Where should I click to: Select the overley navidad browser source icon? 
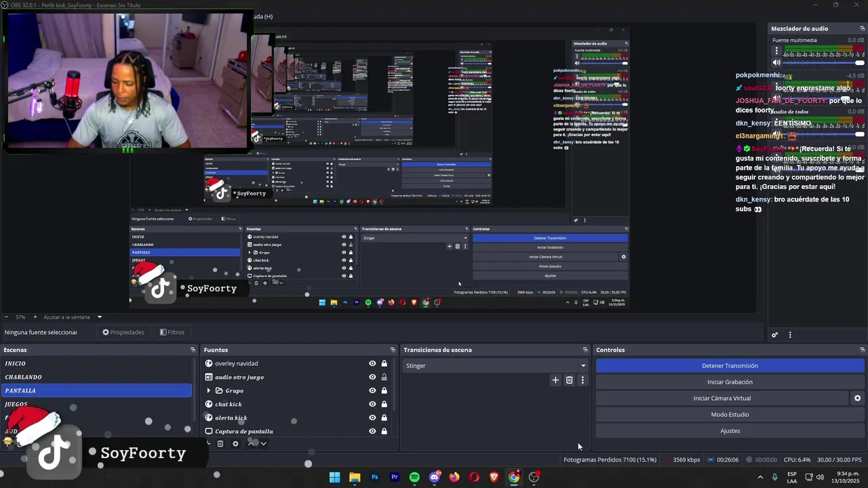click(209, 363)
